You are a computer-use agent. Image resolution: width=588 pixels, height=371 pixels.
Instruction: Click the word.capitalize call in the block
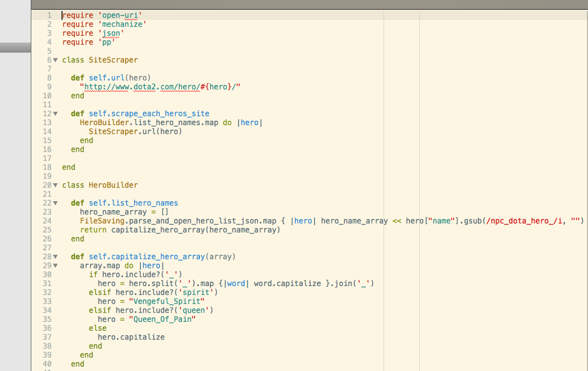click(x=287, y=283)
